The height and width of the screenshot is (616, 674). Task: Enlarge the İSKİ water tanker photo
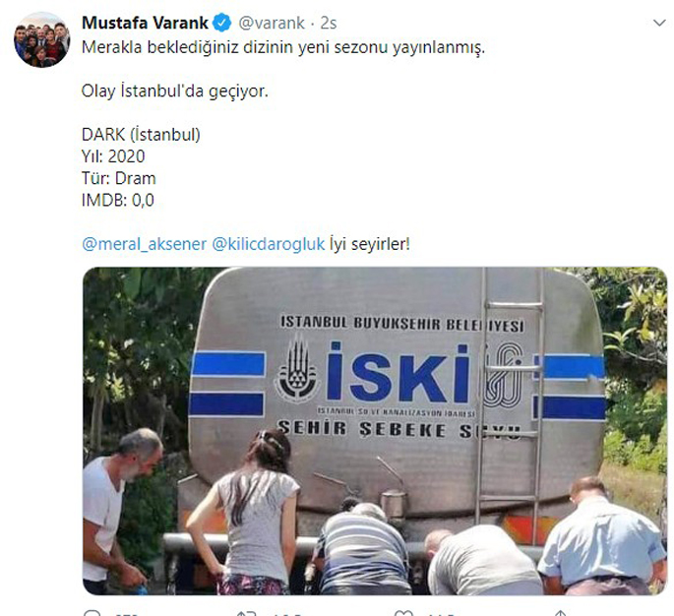[x=375, y=431]
